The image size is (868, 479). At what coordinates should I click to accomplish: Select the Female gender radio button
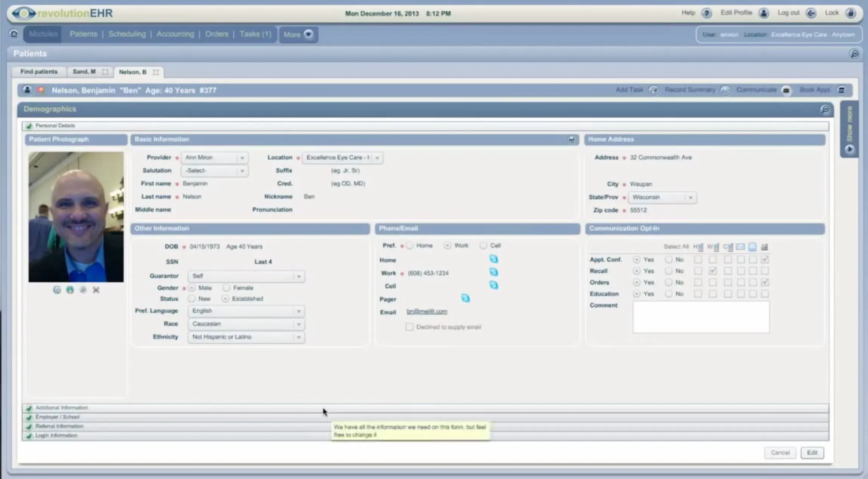pos(227,288)
